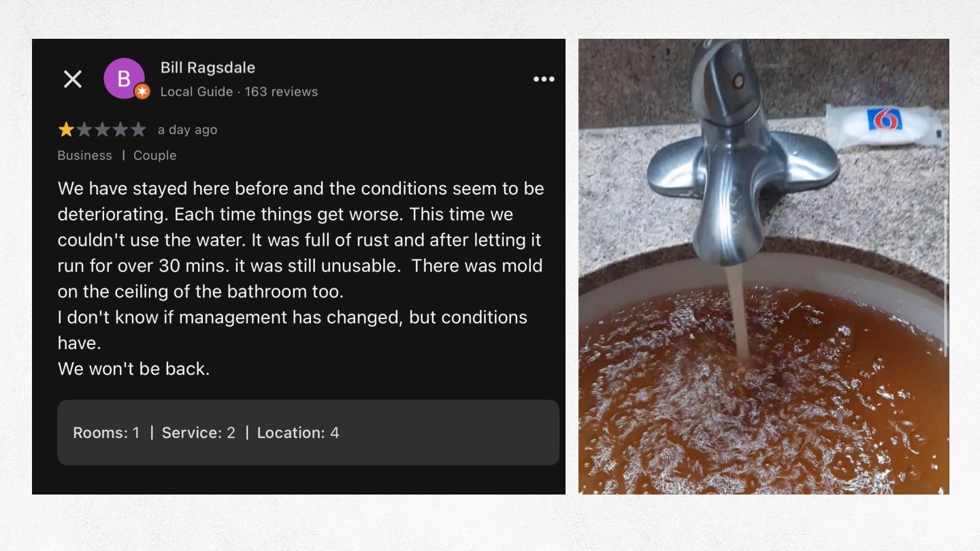
Task: Click the orange Local Guide badge
Action: click(x=142, y=91)
